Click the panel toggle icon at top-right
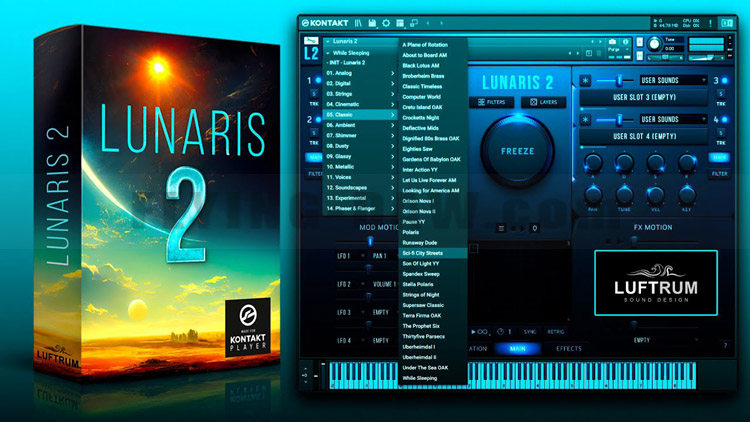Image resolution: width=750 pixels, height=422 pixels. tap(727, 23)
